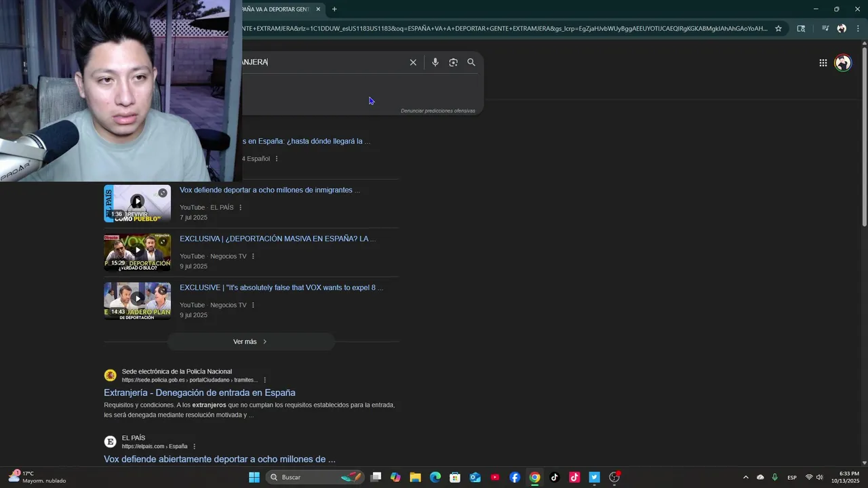Expand more videos with Ver más
The width and height of the screenshot is (868, 488).
(251, 342)
